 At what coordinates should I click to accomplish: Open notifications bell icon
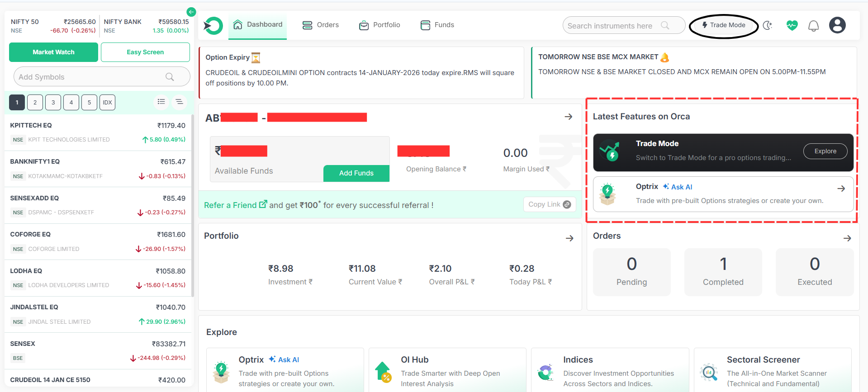click(x=813, y=26)
